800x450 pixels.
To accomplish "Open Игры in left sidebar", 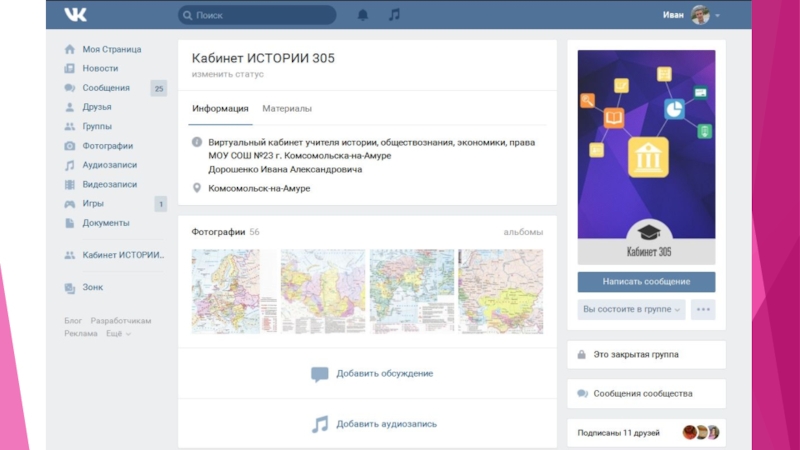I will pos(93,203).
